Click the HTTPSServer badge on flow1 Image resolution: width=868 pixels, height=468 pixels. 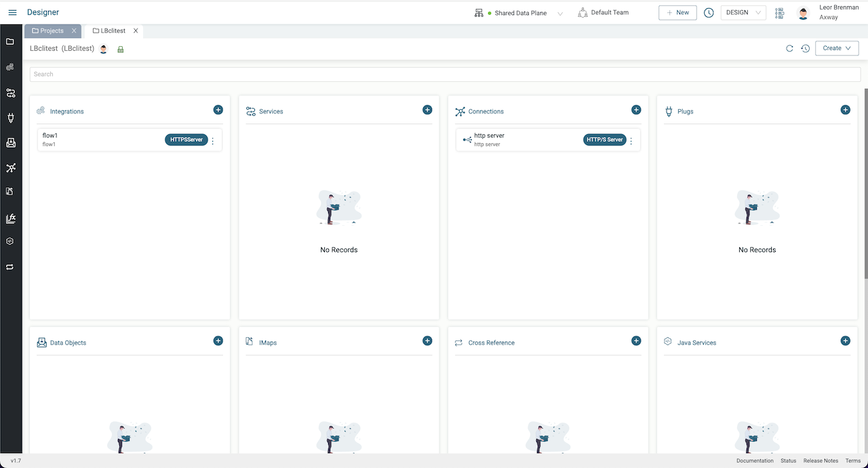point(186,140)
